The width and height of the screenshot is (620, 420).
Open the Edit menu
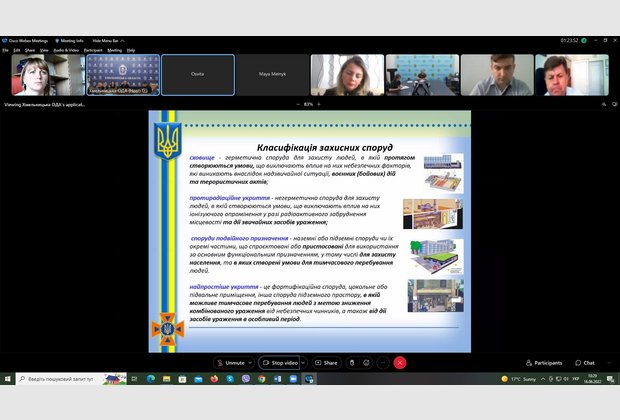coord(17,50)
